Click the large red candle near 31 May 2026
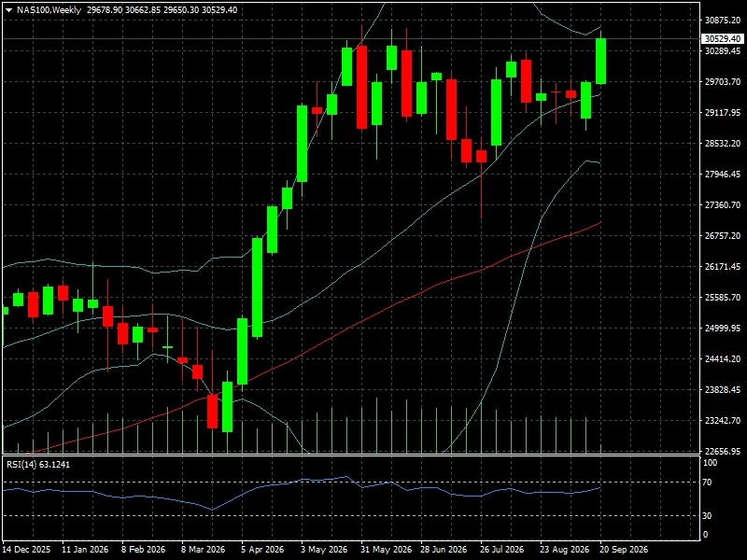Viewport: 747px width, 560px height. 362,87
